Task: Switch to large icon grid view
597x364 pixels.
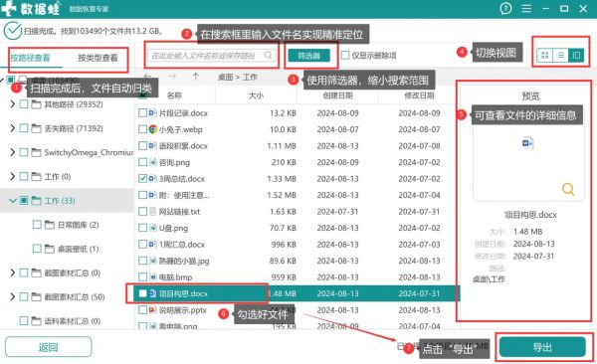Action: point(545,56)
